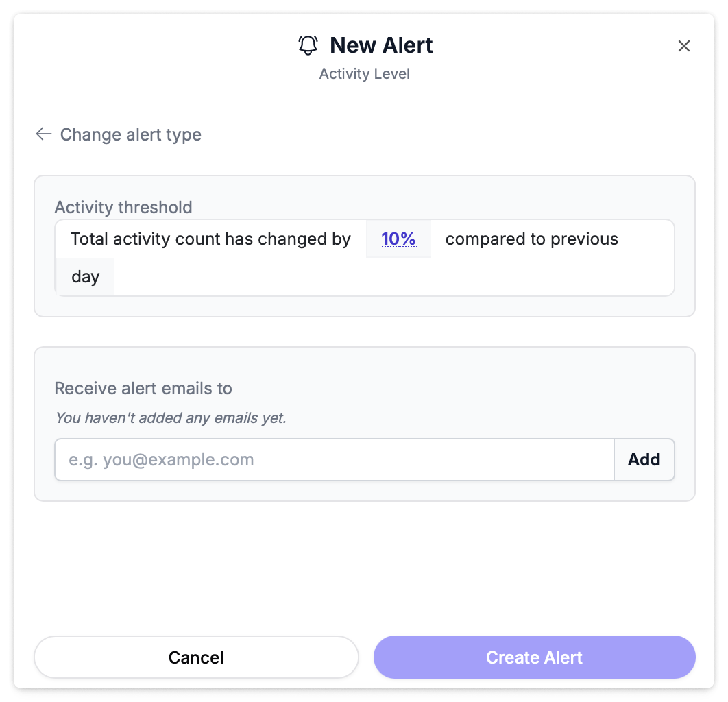This screenshot has width=728, height=702.
Task: Click the compared to previous text
Action: coord(532,239)
